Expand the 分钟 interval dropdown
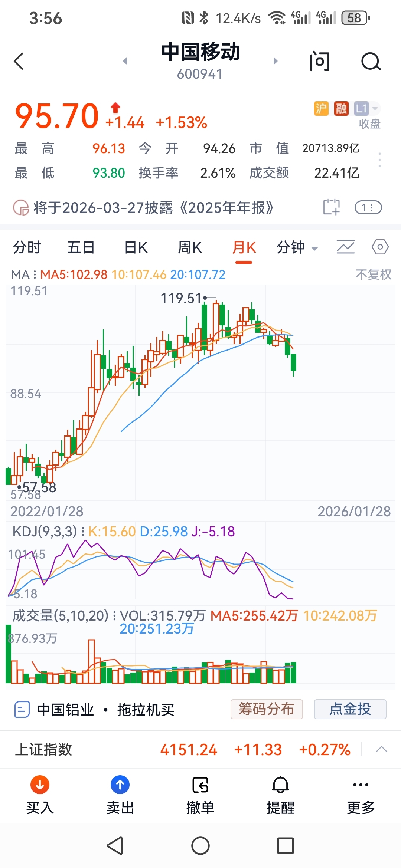Viewport: 401px width, 868px height. [x=297, y=247]
